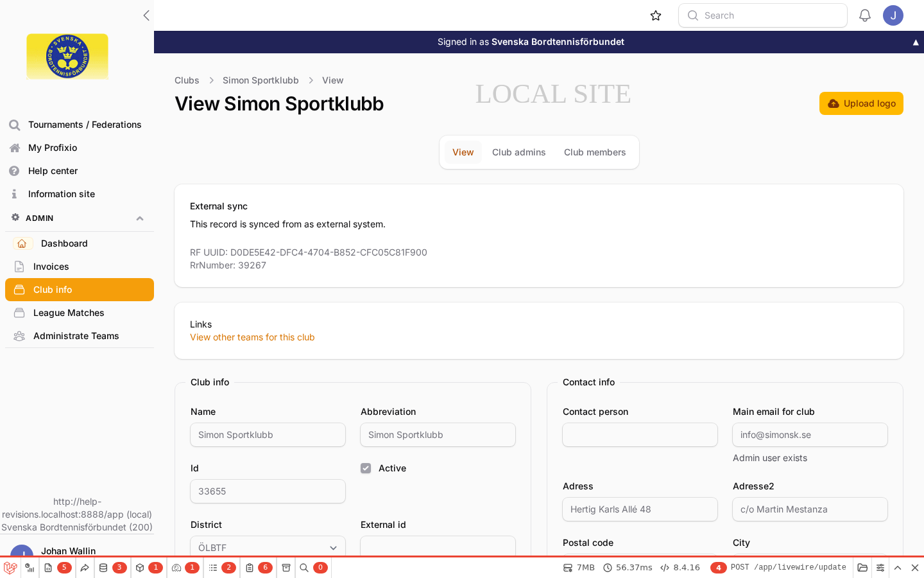Toggle the Active checkbox
This screenshot has width=924, height=578.
pos(366,468)
